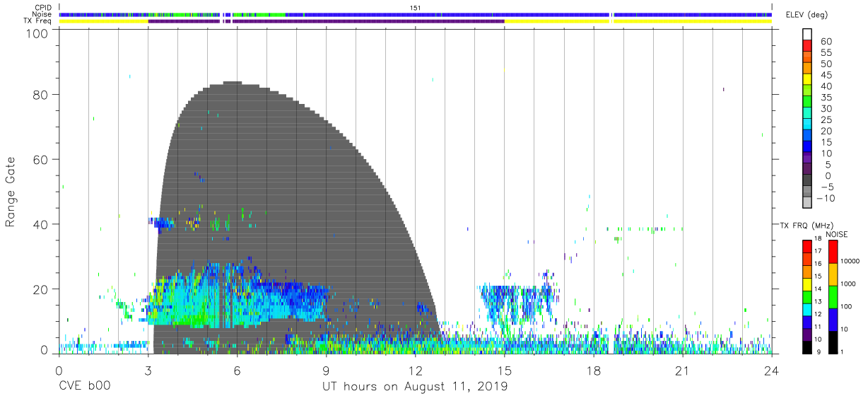Click the 'Noise' strip label at the top left

click(42, 14)
